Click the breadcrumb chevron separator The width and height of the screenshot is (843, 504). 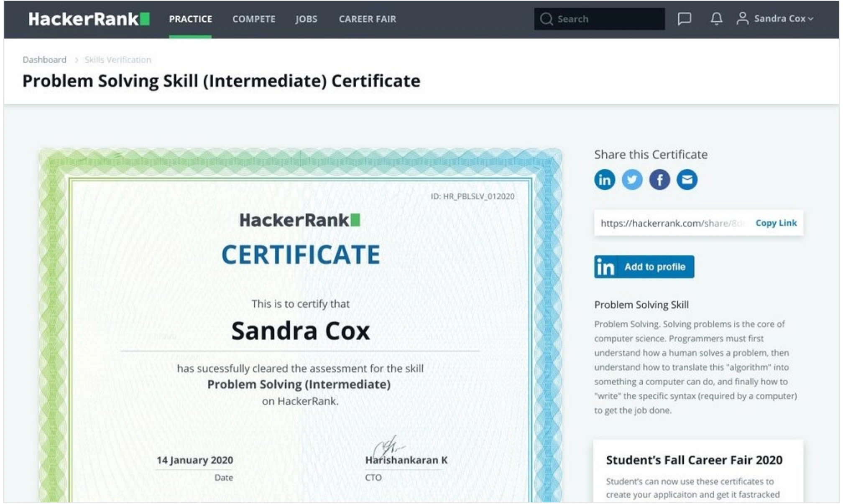click(76, 60)
